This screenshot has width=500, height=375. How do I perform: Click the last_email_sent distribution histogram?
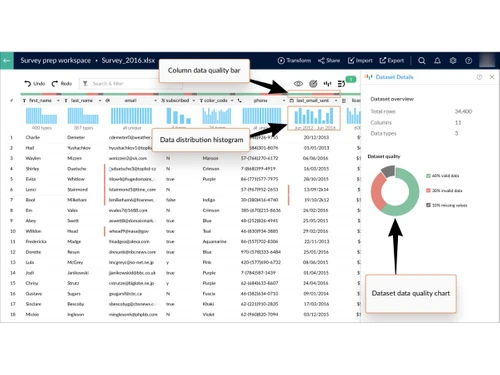pyautogui.click(x=314, y=116)
